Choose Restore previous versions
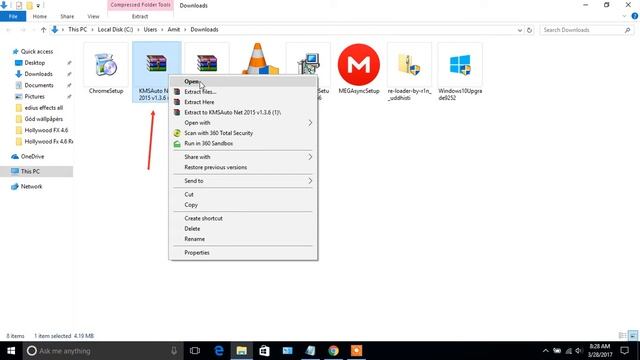This screenshot has height=360, width=640. pos(243,167)
